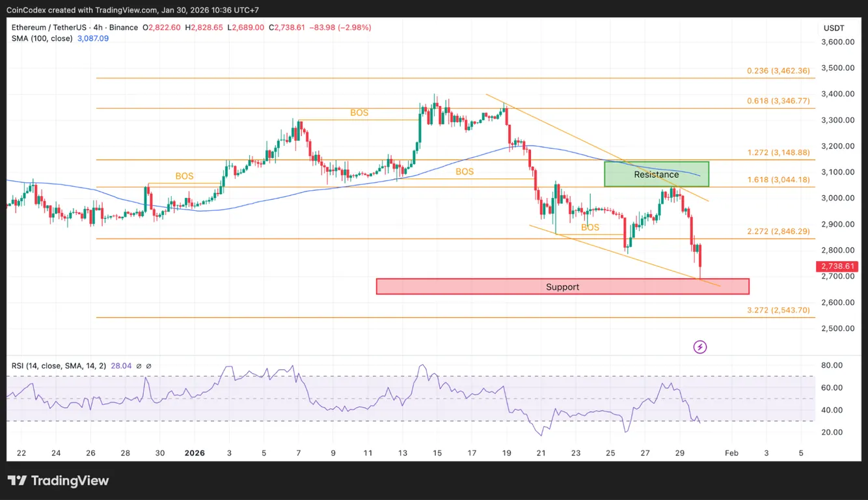Click the red current price tag 2,738.61
The width and height of the screenshot is (868, 500).
[839, 266]
